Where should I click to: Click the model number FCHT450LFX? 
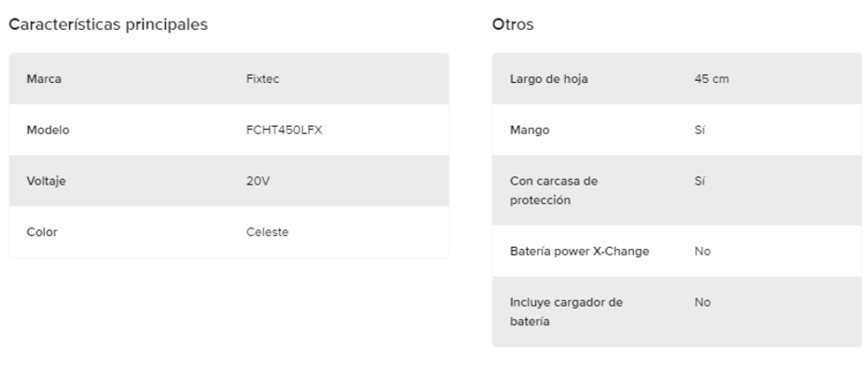[x=283, y=131]
